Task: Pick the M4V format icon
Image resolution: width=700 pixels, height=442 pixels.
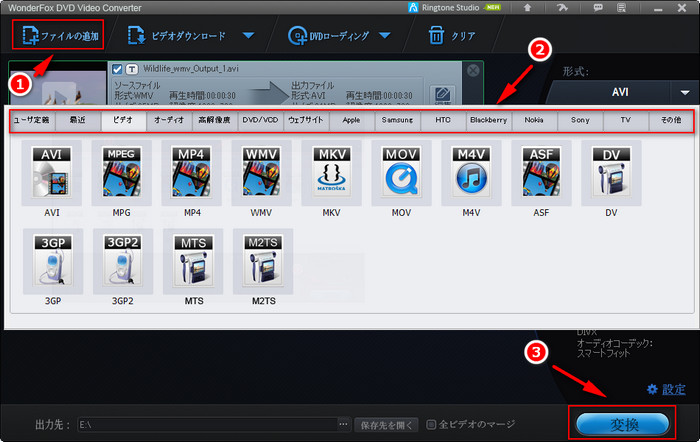Action: tap(471, 173)
